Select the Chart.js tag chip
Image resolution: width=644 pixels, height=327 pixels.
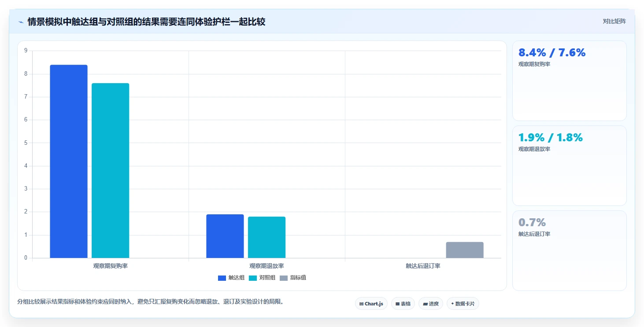pyautogui.click(x=371, y=304)
